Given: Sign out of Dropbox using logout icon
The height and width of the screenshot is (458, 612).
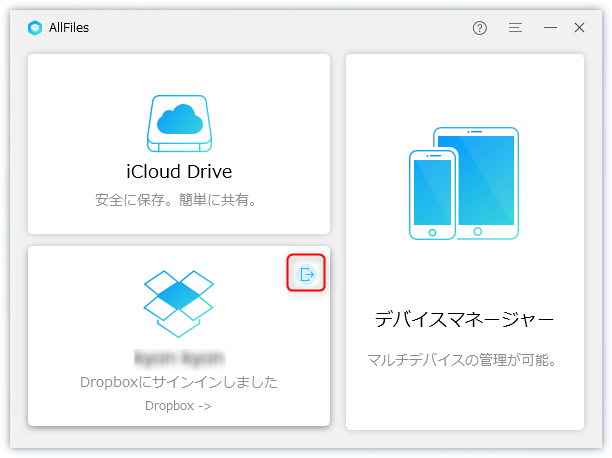Looking at the screenshot, I should [x=306, y=274].
